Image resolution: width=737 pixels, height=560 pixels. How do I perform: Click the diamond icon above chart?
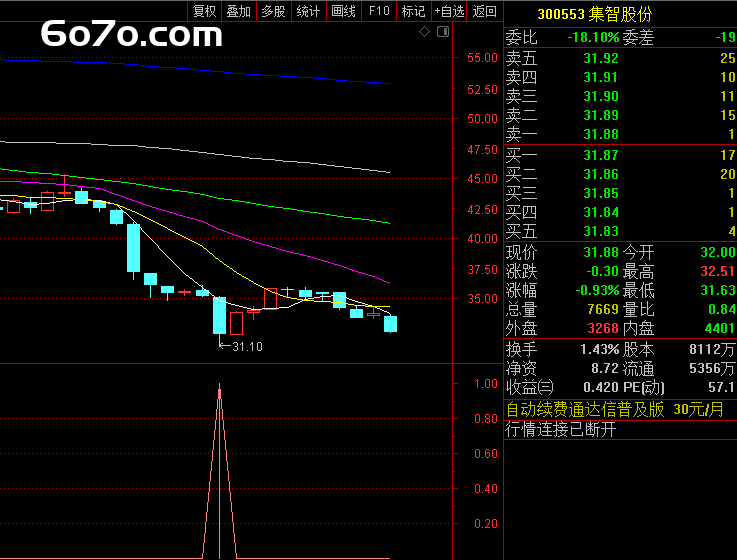[x=424, y=32]
